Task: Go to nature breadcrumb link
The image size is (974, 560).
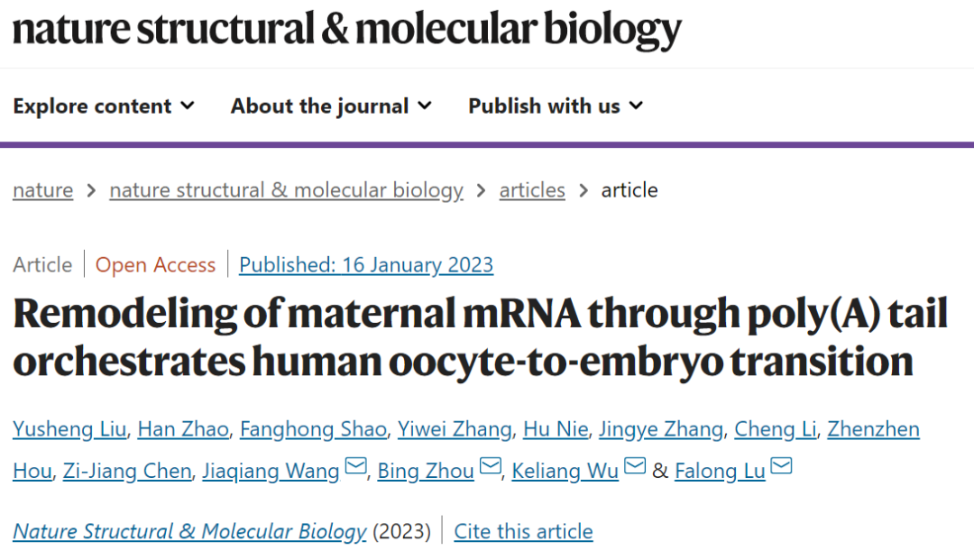Action: coord(43,190)
